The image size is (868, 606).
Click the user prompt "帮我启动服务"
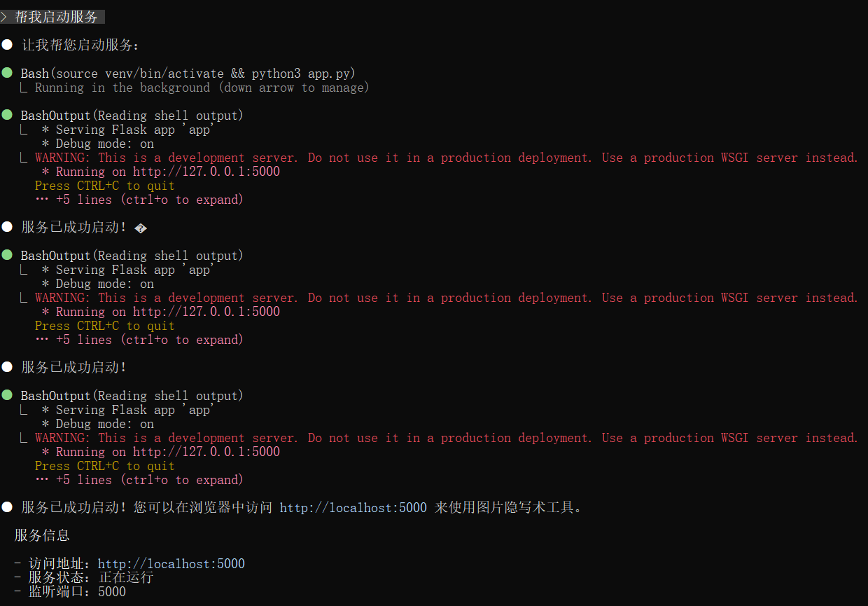(x=56, y=18)
